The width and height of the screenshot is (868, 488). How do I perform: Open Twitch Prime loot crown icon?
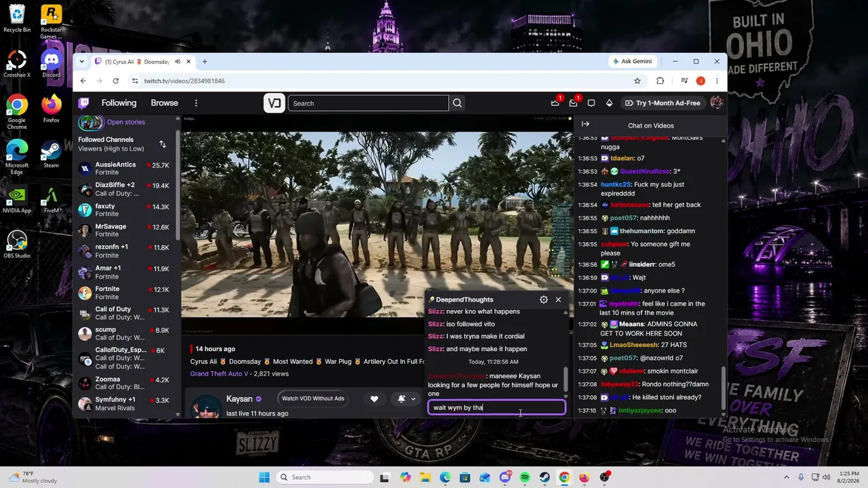(x=555, y=103)
